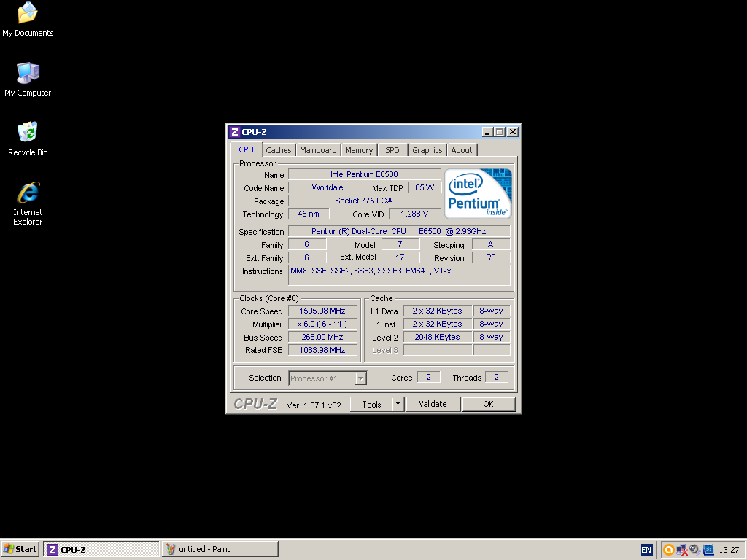The image size is (747, 560).
Task: Open the Start menu
Action: 20,549
